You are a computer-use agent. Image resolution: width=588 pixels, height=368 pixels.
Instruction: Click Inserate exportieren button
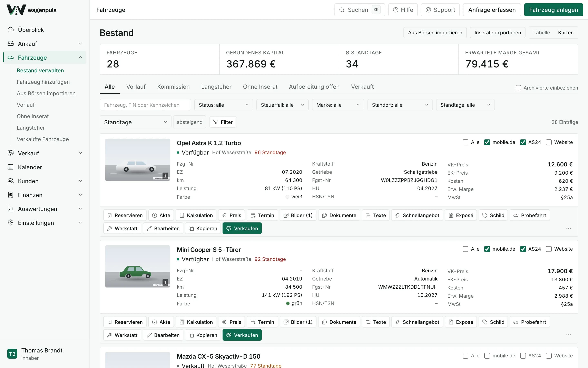498,33
